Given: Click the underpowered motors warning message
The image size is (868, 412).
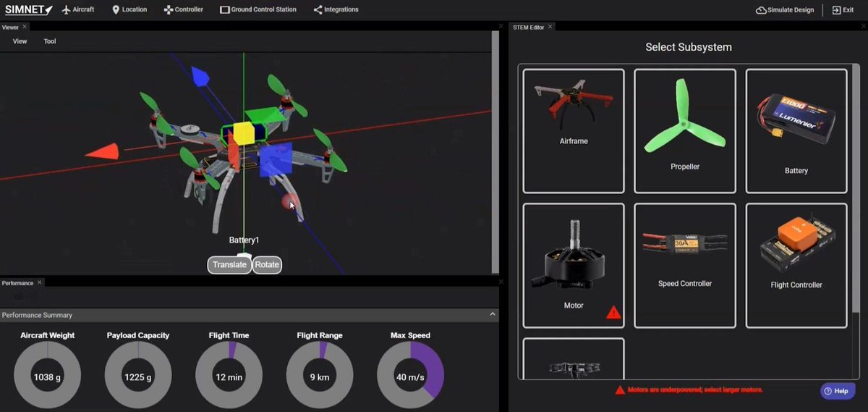Looking at the screenshot, I should click(x=689, y=390).
